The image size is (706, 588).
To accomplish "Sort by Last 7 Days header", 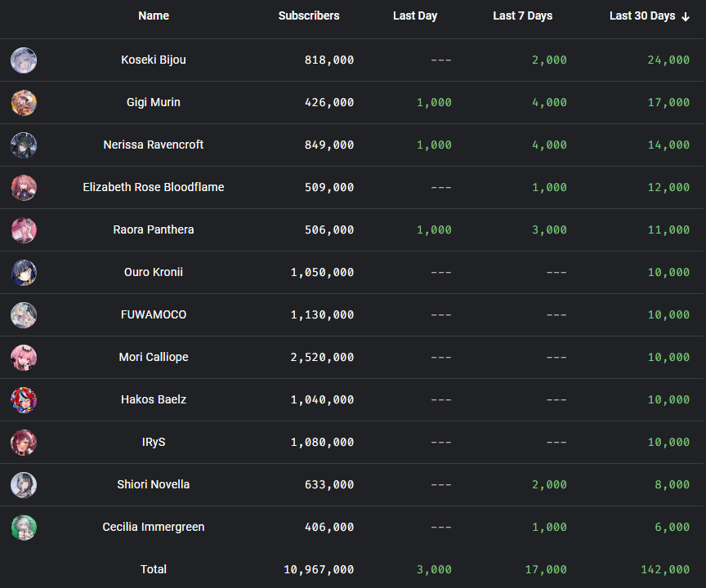I will pos(523,16).
